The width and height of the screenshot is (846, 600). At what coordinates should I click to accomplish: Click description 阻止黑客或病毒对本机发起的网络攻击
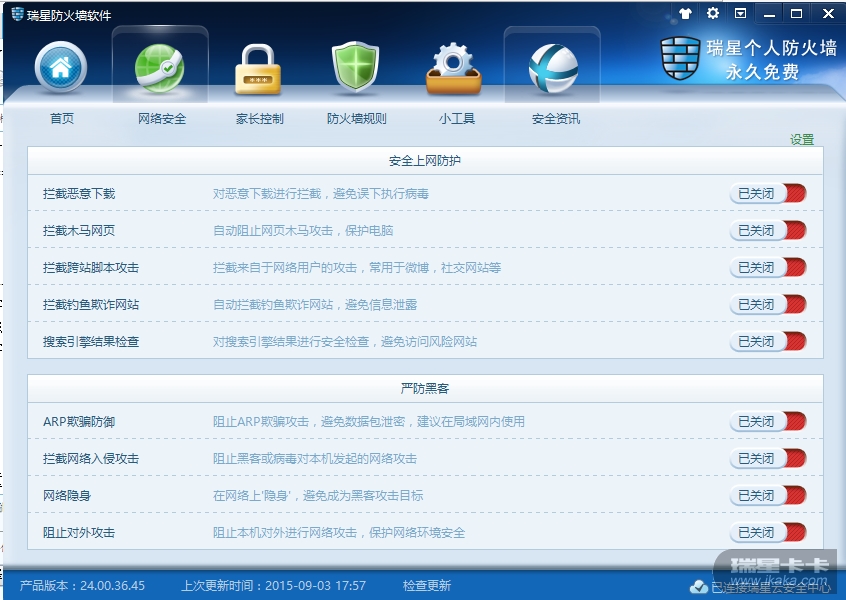click(x=315, y=459)
